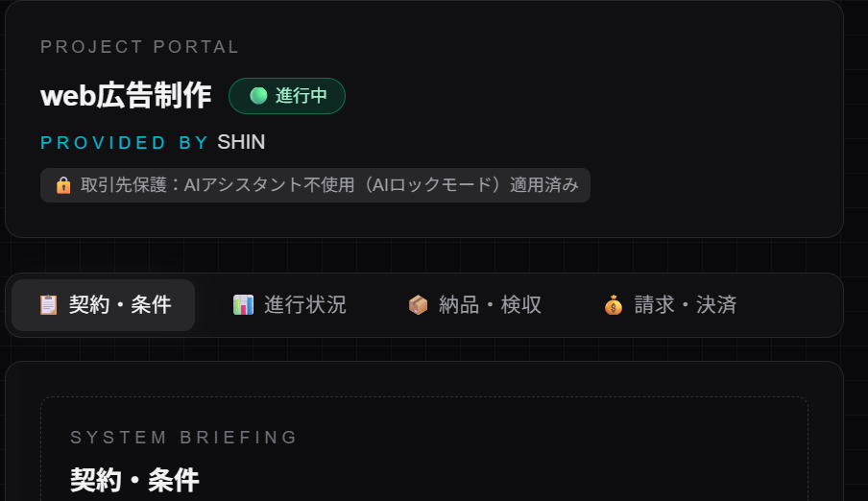Open the 契約・条件 tab
868x501 pixels.
tap(103, 305)
